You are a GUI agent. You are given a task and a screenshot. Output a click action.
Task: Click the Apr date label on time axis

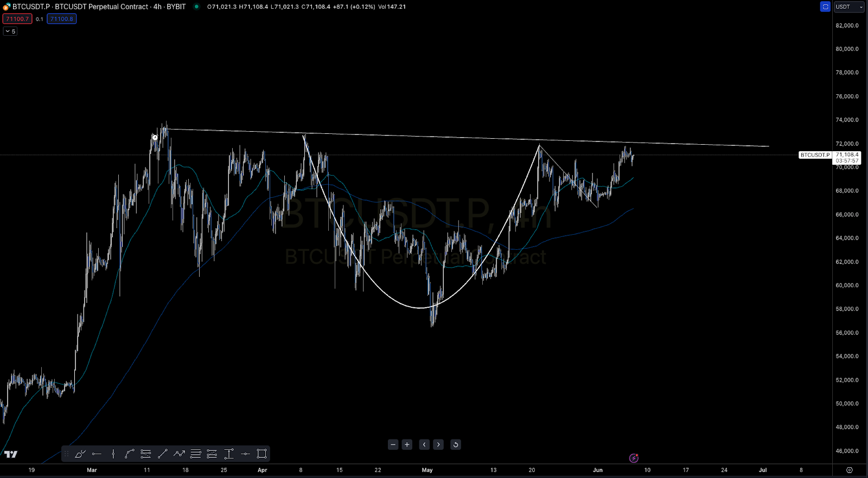[263, 470]
